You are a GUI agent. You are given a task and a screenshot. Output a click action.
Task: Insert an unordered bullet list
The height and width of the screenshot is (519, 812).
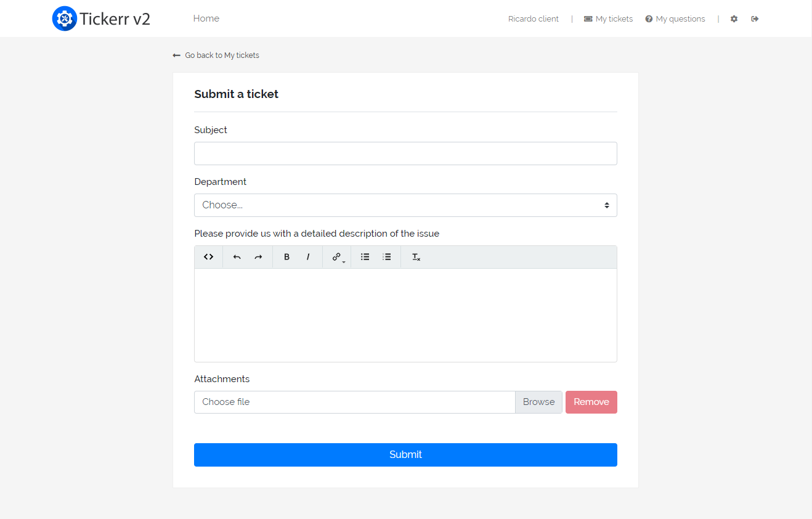click(x=365, y=256)
